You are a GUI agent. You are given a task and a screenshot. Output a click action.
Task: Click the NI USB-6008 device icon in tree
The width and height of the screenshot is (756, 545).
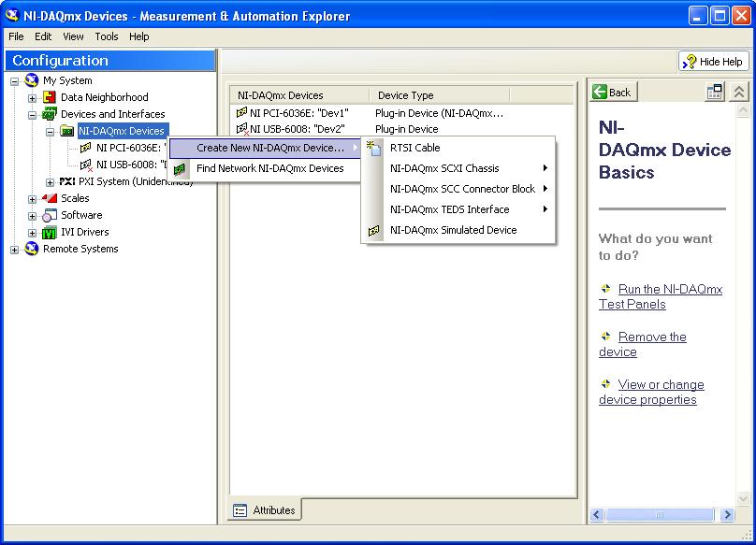(x=85, y=165)
